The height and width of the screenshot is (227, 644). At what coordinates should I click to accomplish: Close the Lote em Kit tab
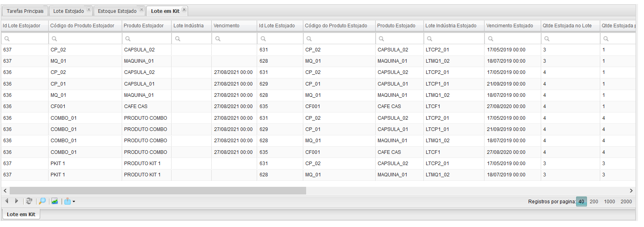click(184, 10)
